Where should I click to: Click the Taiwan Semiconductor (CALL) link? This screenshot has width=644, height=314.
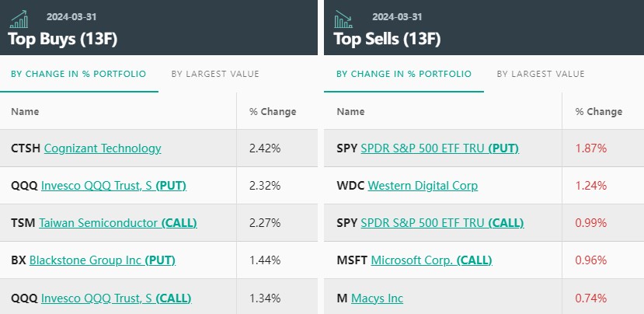[x=118, y=223]
